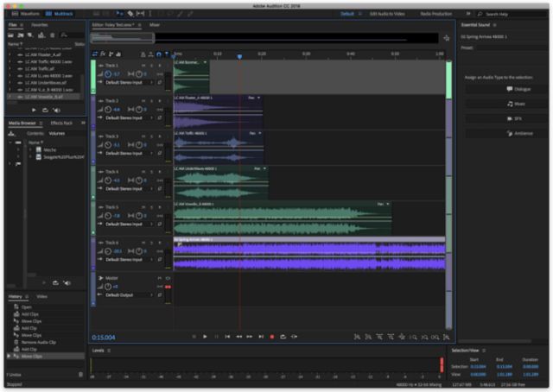Show track Sends controls
This screenshot has width=553, height=392.
click(x=111, y=54)
